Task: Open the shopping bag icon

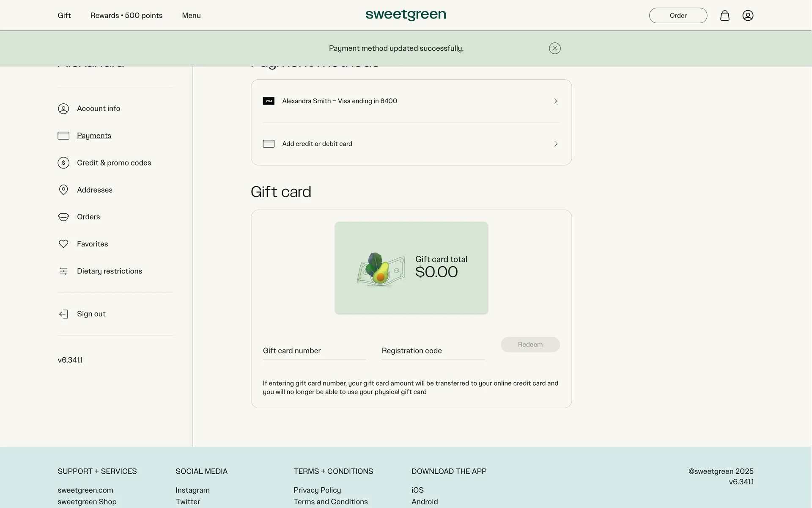Action: tap(724, 16)
